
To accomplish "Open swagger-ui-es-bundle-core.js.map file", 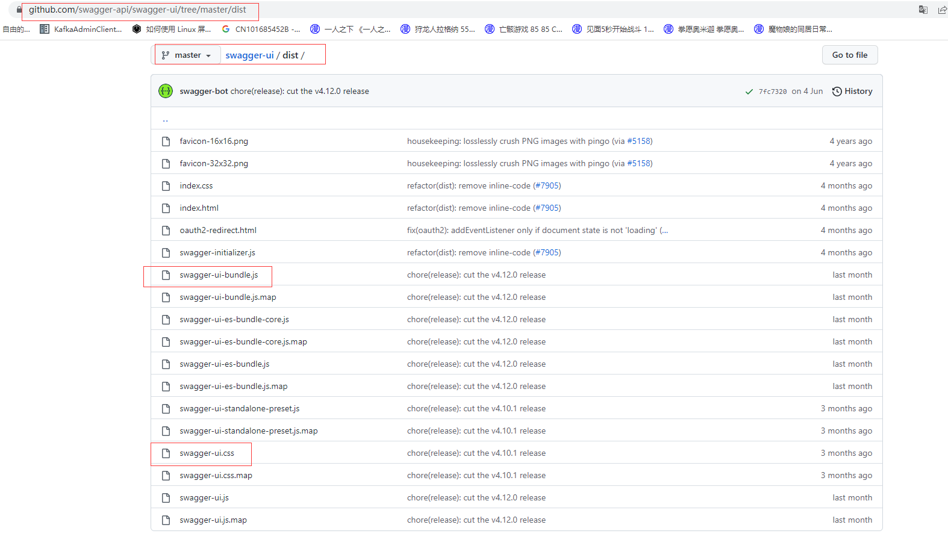I will (243, 342).
